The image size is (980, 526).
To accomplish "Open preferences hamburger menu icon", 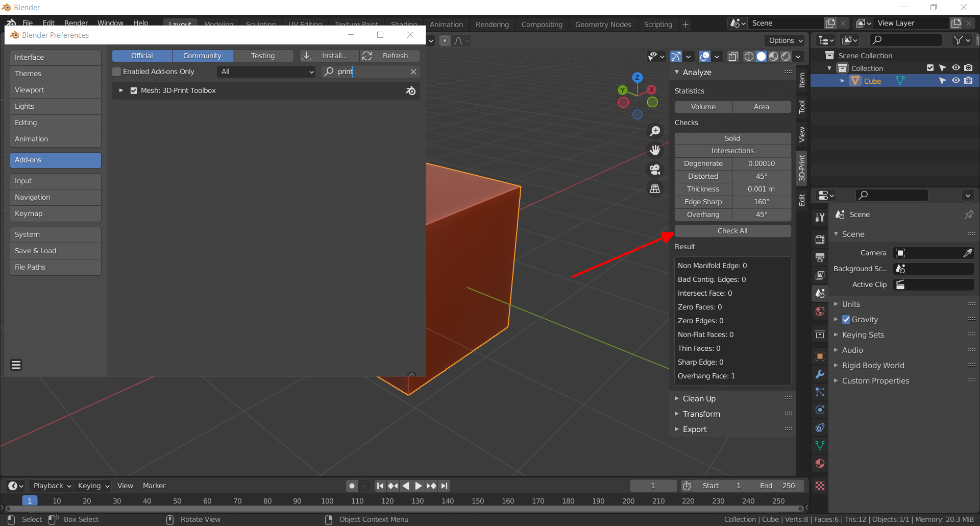I will pos(16,365).
